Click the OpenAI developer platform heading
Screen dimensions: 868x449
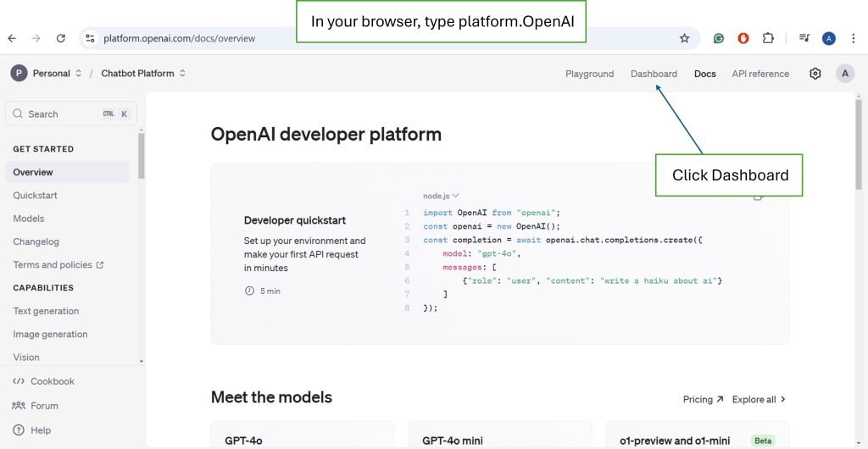point(326,134)
